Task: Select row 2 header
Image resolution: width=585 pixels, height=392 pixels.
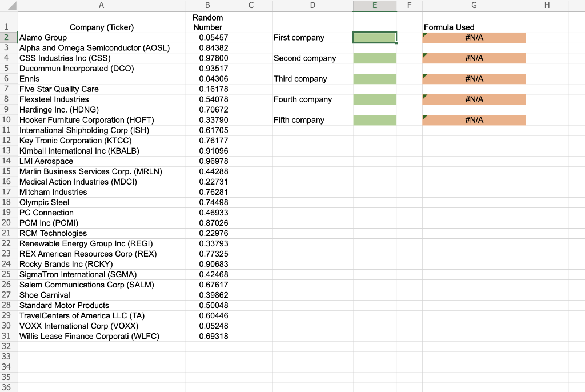Action: coord(9,37)
